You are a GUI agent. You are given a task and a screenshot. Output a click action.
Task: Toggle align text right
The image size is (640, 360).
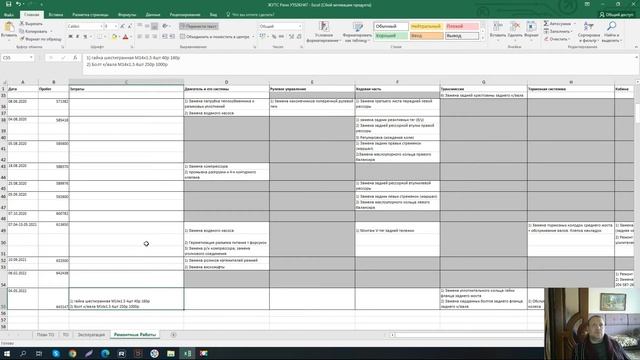(x=155, y=37)
